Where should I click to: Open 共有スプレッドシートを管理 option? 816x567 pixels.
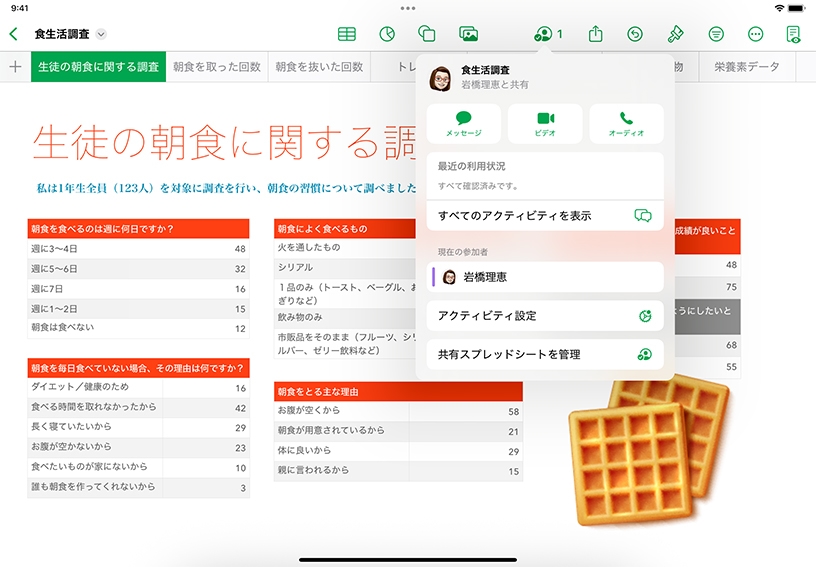pos(545,354)
